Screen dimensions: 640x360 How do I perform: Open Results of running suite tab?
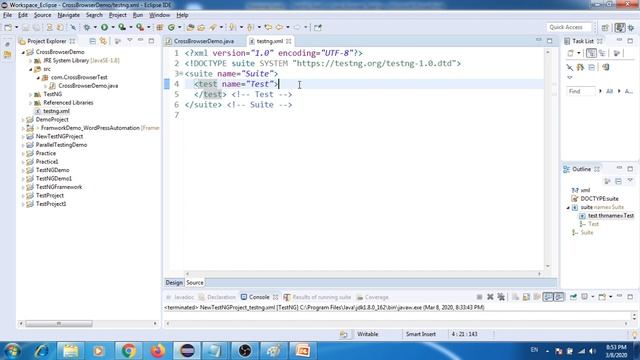click(317, 297)
